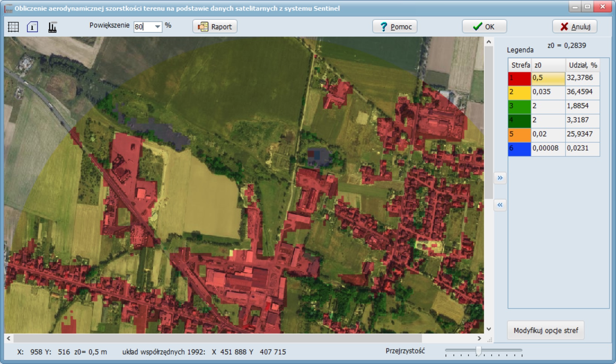Click the grid toolbar icon
616x364 pixels.
[13, 27]
